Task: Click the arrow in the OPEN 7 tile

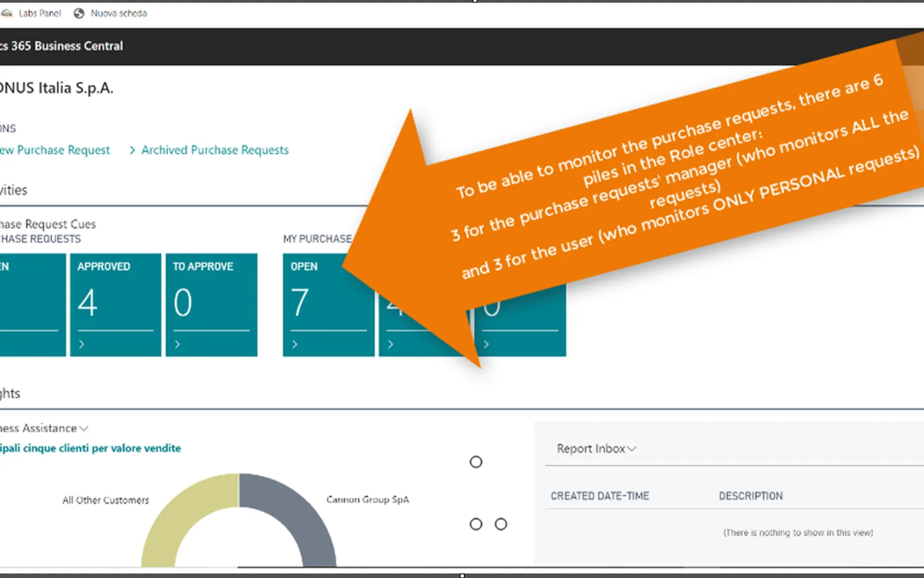Action: tap(295, 344)
